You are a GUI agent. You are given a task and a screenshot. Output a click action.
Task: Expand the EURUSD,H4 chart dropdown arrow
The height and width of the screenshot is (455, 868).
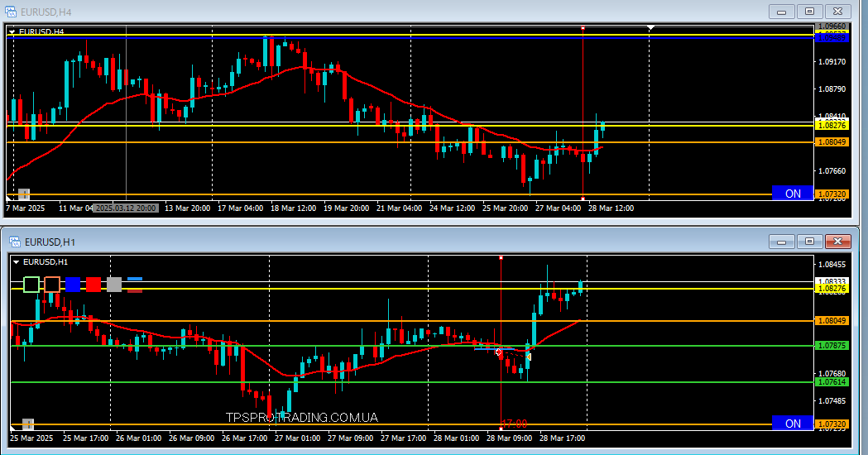tap(12, 32)
